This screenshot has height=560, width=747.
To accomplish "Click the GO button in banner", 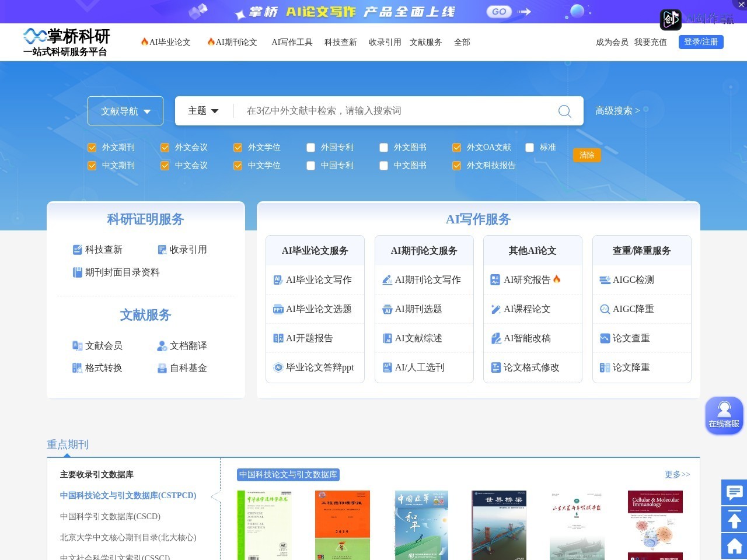I will point(499,12).
